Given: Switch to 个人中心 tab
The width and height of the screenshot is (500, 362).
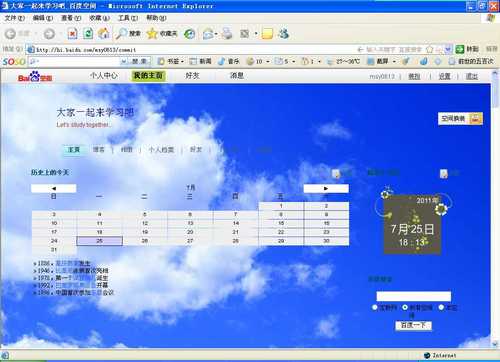Looking at the screenshot, I should click(104, 76).
